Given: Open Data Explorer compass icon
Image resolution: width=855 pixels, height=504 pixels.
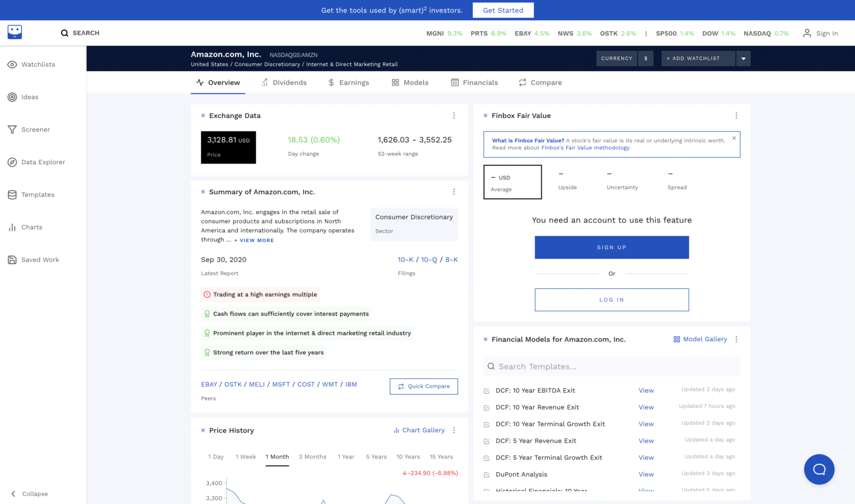Looking at the screenshot, I should pos(12,162).
